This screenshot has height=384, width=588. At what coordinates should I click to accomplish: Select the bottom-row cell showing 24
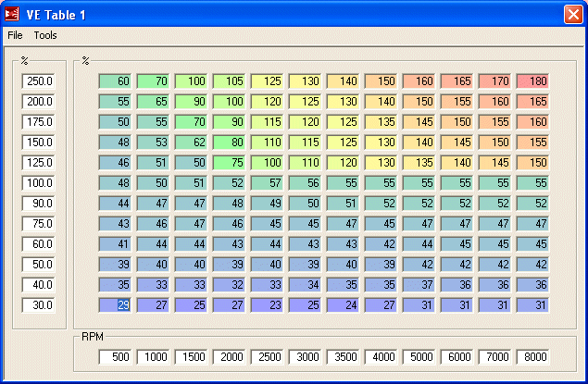(344, 305)
